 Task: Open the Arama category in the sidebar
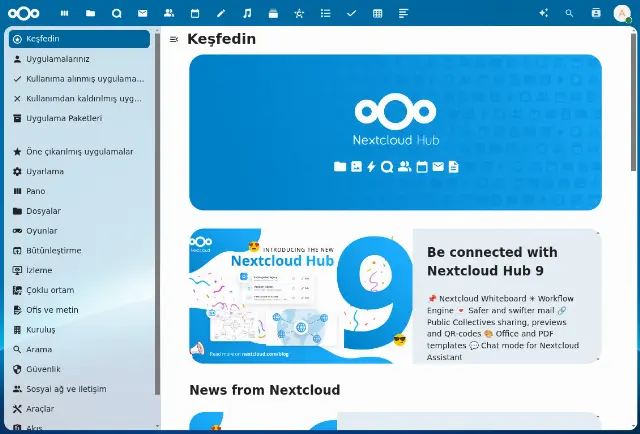click(x=80, y=349)
